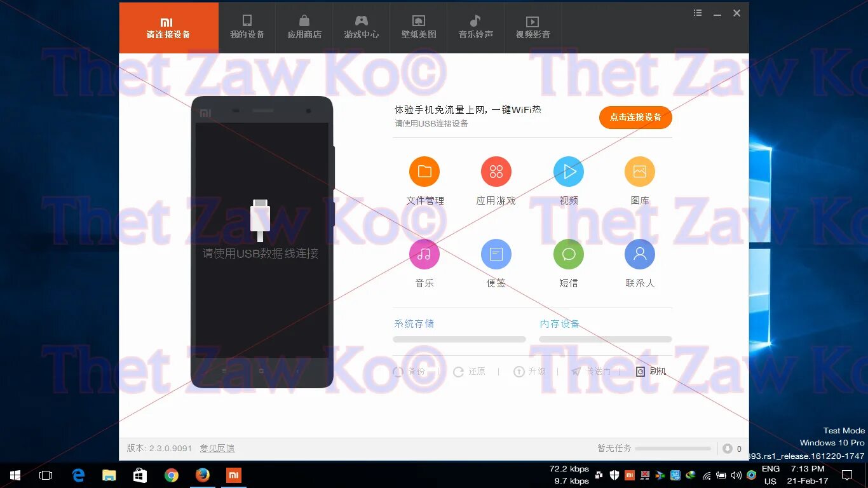Open Firefox from the taskbar

pos(203,475)
